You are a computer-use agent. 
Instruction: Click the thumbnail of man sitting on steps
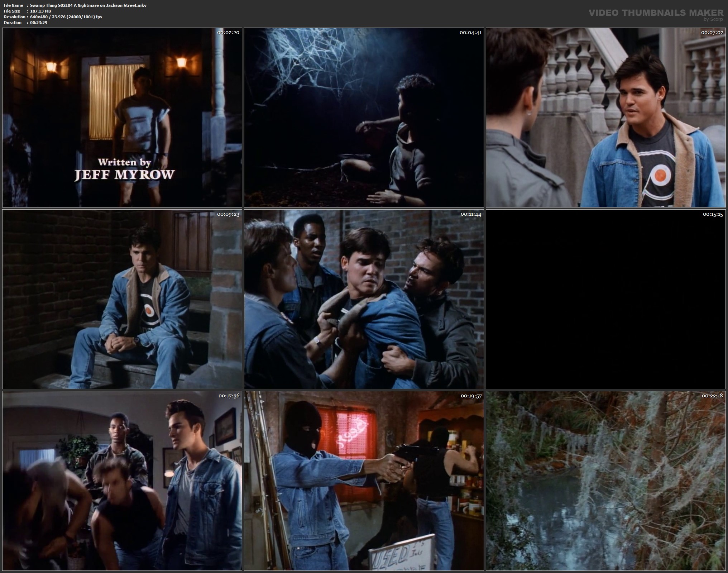[x=122, y=299]
